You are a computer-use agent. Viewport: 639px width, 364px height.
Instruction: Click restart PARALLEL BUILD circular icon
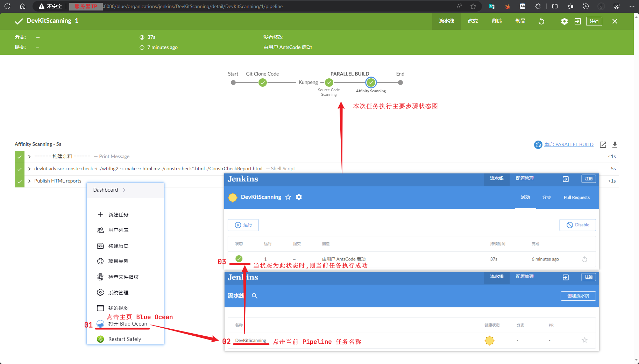click(538, 144)
